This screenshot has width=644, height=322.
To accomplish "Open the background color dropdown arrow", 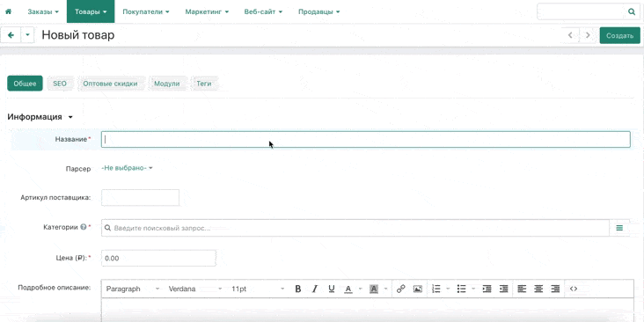I will (x=385, y=289).
